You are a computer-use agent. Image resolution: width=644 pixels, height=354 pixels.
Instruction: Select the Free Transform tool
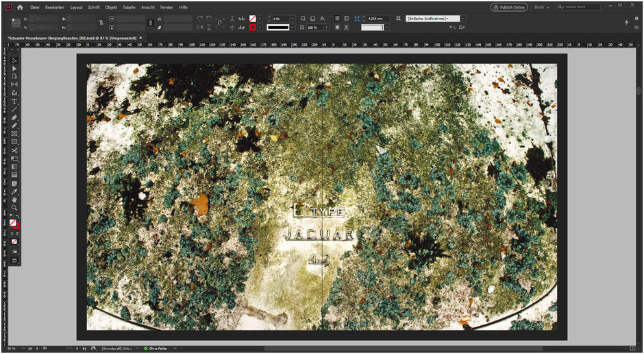tap(14, 158)
